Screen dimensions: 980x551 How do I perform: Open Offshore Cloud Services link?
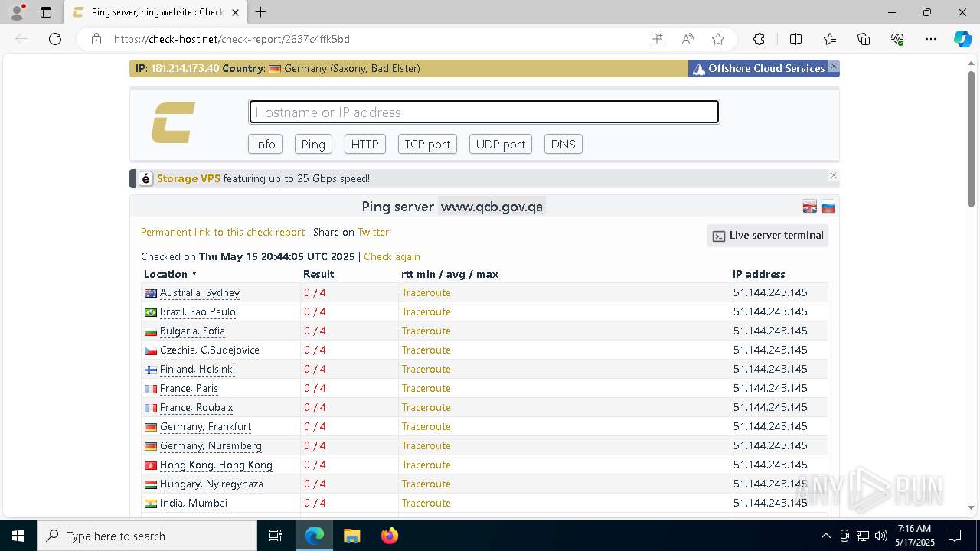(x=766, y=68)
